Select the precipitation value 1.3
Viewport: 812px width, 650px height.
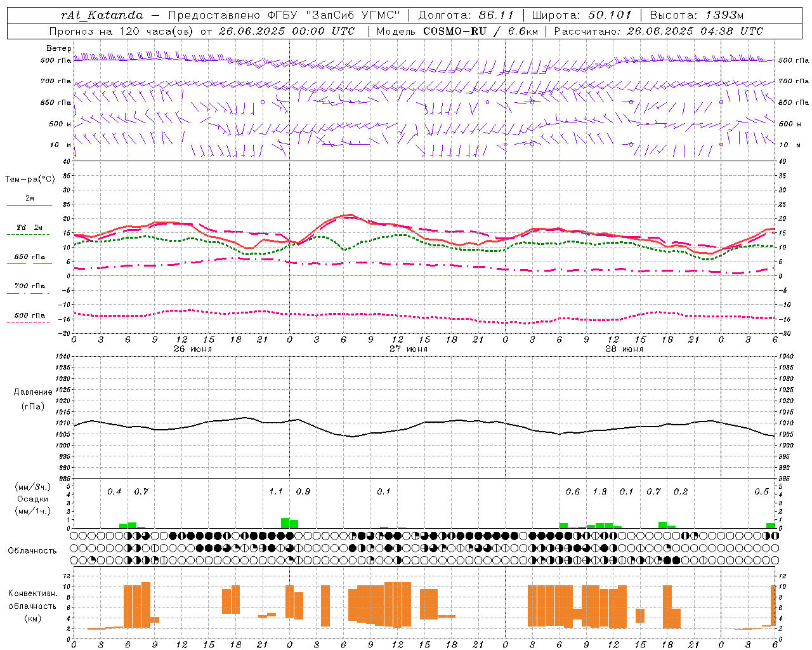coord(599,492)
